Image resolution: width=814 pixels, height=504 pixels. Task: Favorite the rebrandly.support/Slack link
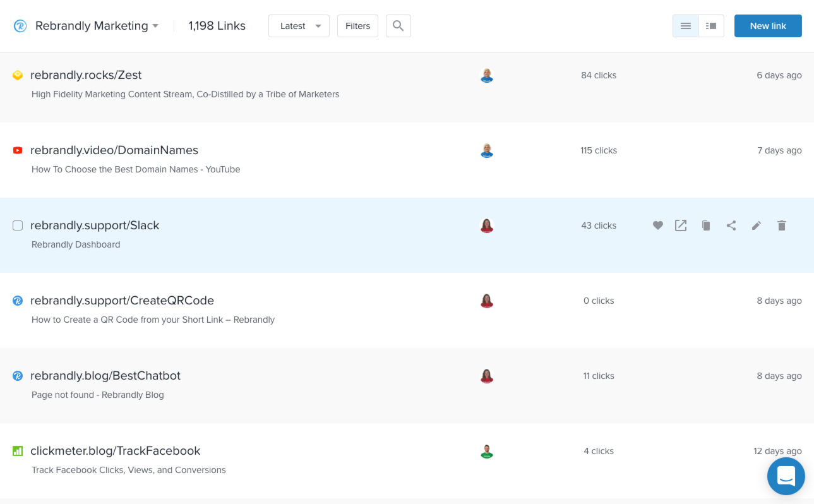657,225
